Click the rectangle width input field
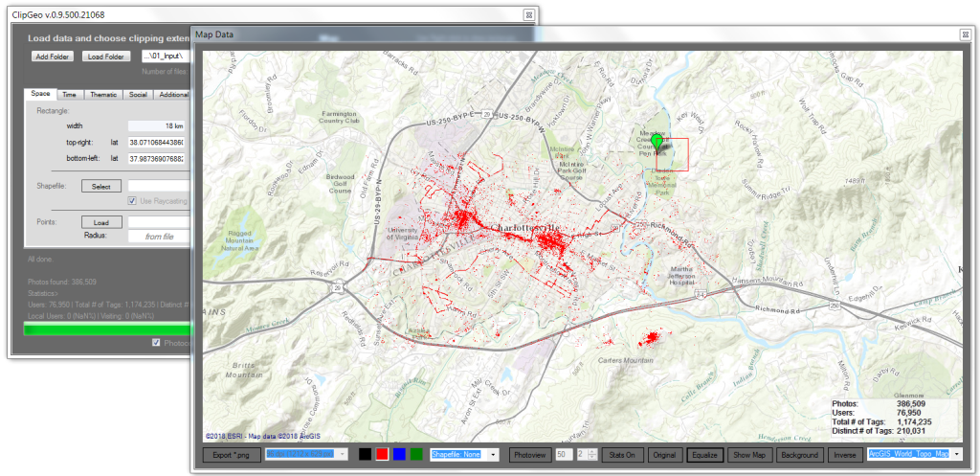The width and height of the screenshot is (980, 476). [x=158, y=125]
